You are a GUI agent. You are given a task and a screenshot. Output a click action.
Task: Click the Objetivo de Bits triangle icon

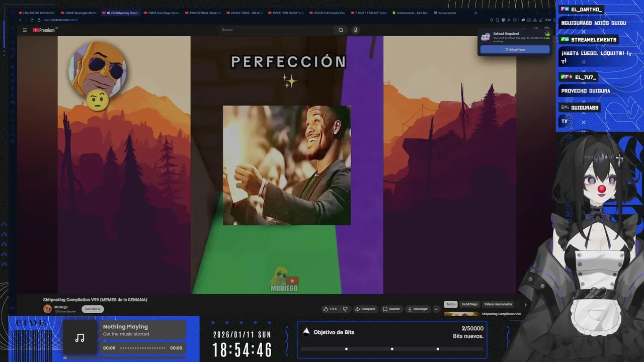306,331
